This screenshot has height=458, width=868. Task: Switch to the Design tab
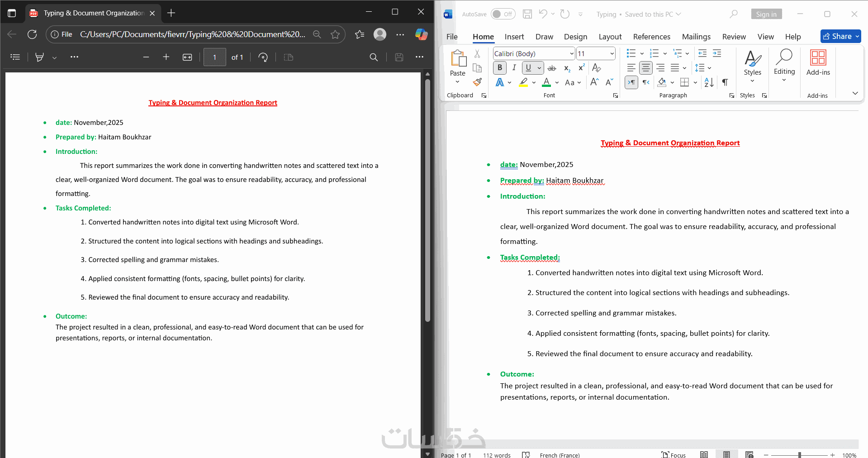point(575,37)
